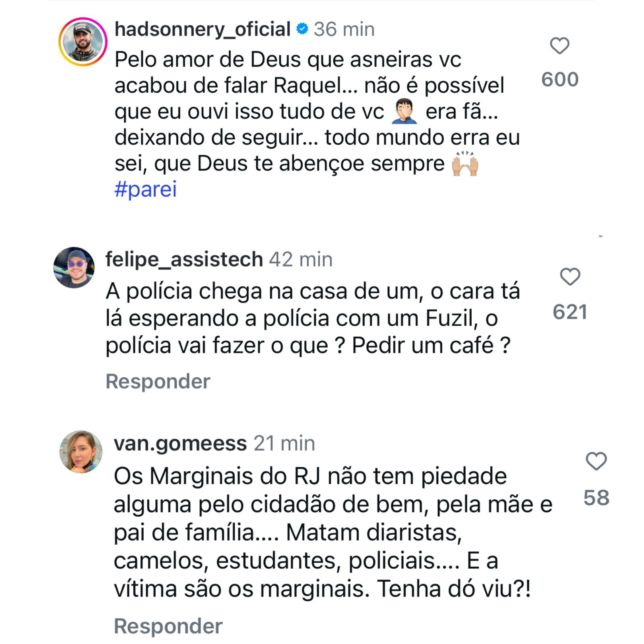The image size is (644, 644).
Task: Like the van.gomeess comment
Action: click(x=596, y=461)
